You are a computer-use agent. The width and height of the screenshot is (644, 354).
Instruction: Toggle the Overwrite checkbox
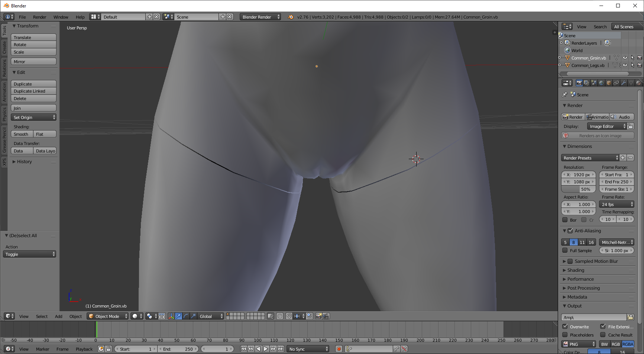coord(565,326)
